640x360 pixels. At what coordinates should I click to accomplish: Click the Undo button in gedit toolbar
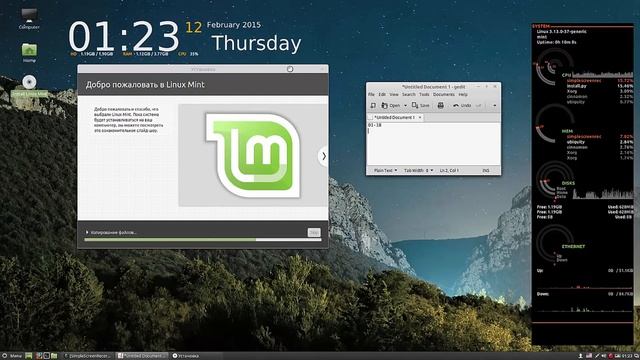click(462, 105)
